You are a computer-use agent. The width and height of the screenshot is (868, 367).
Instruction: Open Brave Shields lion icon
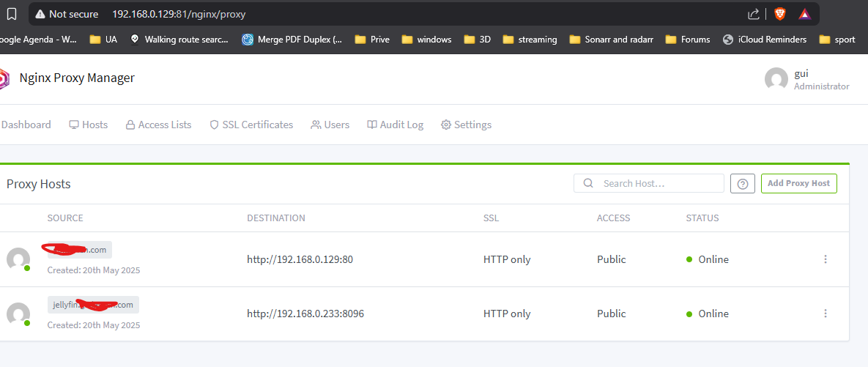(x=779, y=15)
